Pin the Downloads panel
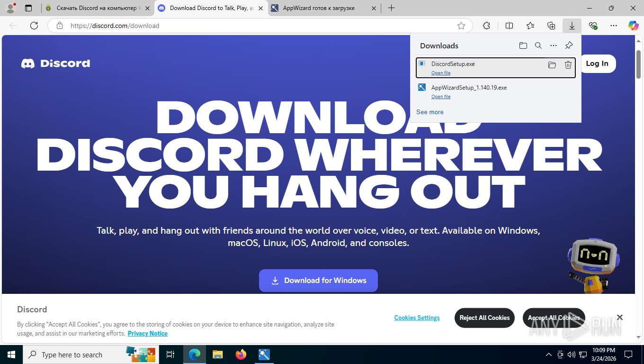The width and height of the screenshot is (644, 364). 569,45
